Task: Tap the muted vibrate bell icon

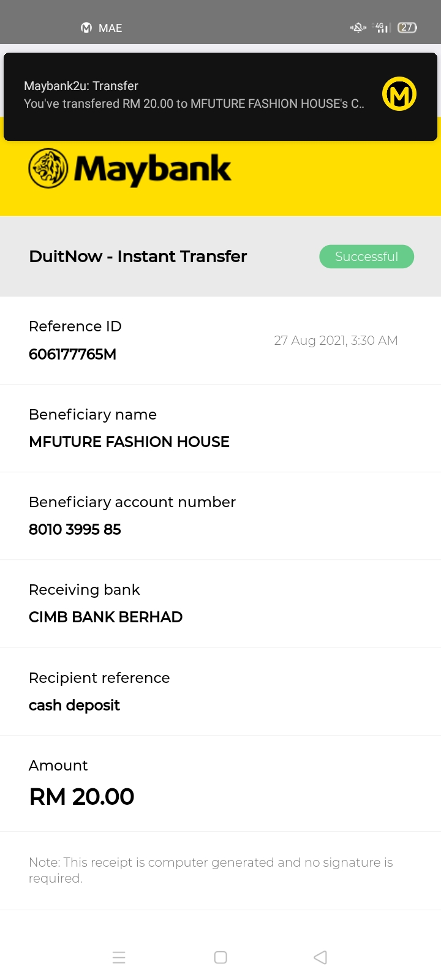Action: 358,28
